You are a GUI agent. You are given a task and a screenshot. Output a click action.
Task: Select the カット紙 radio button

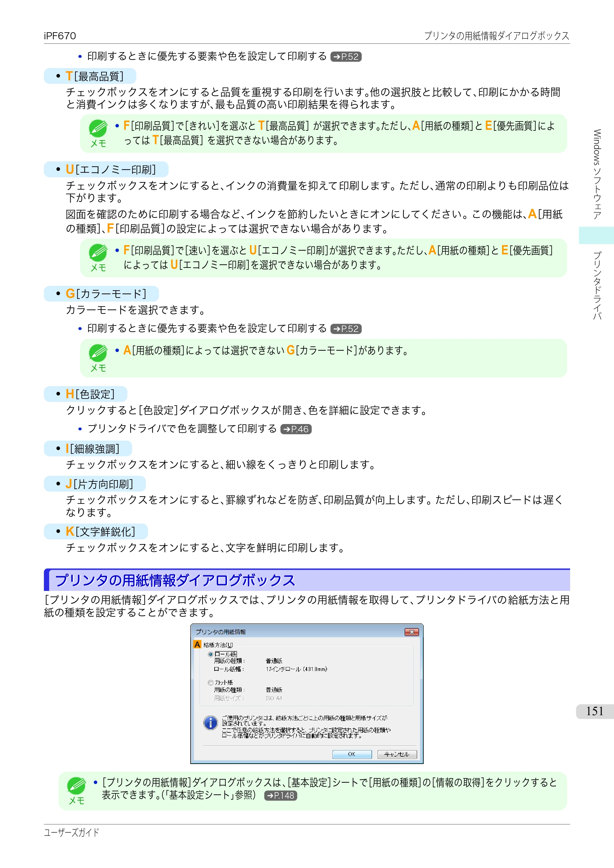pos(210,682)
